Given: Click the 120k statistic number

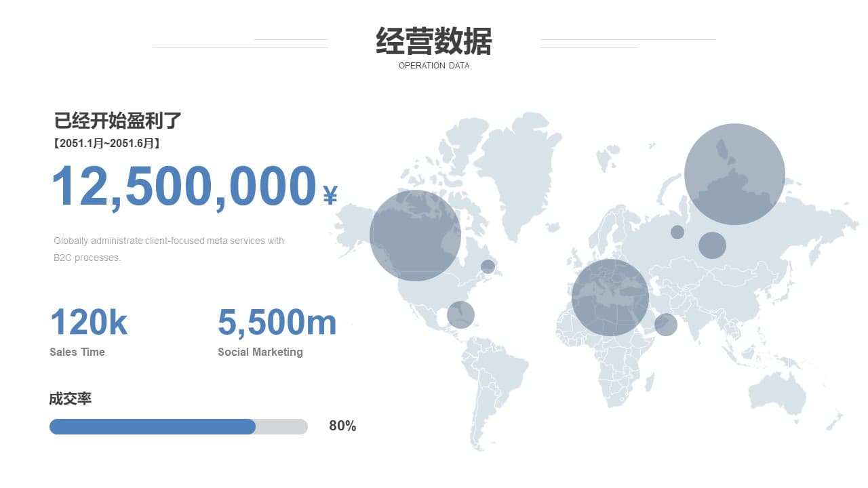Looking at the screenshot, I should pos(89,322).
